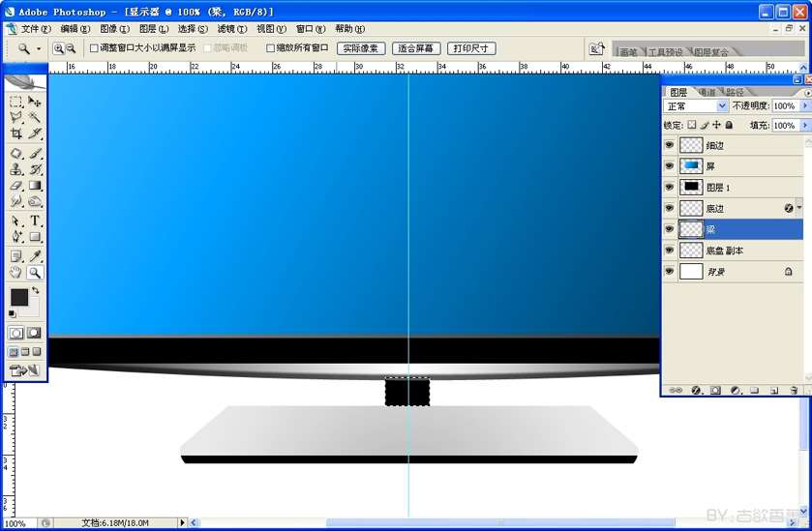Select the Blur/Smudge tool
The width and height of the screenshot is (812, 531).
tap(16, 201)
